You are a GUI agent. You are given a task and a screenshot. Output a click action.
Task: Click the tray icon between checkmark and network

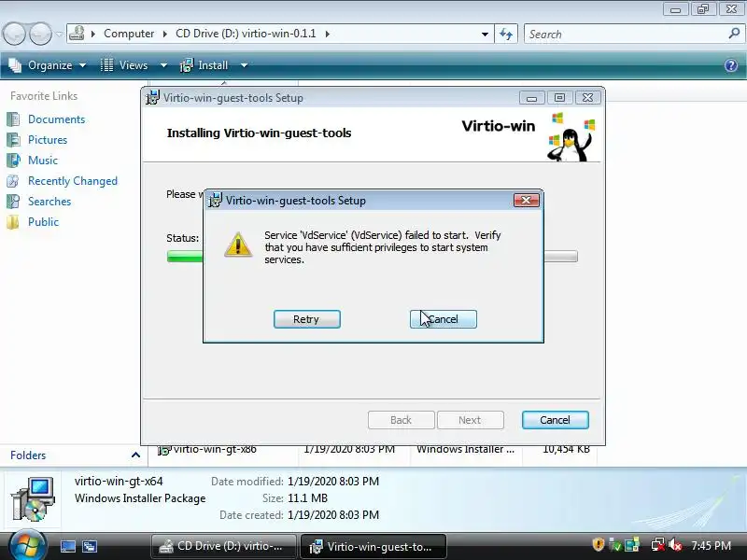coord(632,544)
